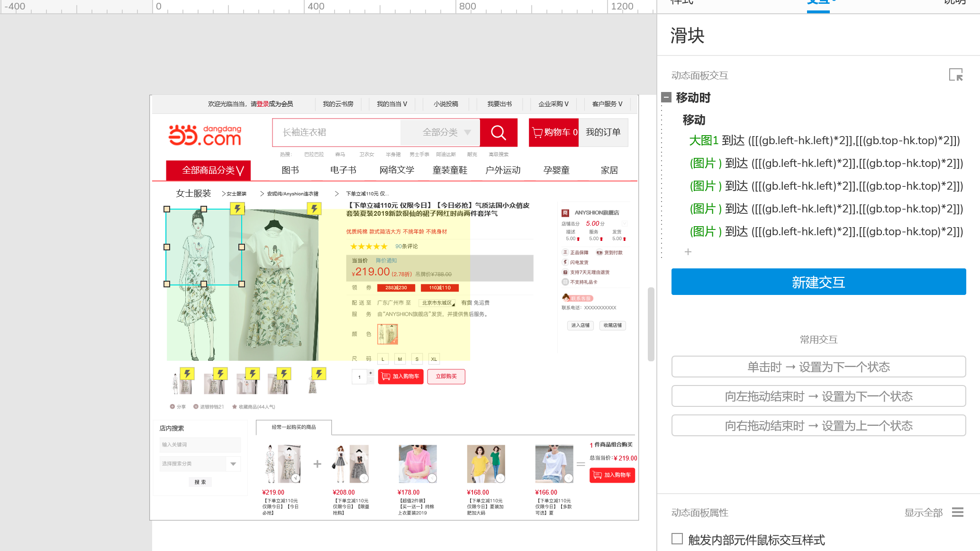
Task: Click lightning icon on selected left image
Action: pos(237,209)
